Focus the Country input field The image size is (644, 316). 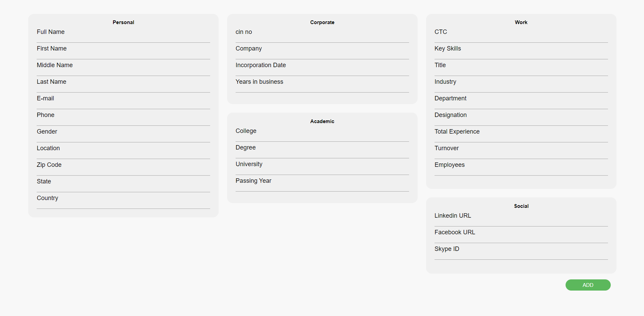(x=123, y=200)
